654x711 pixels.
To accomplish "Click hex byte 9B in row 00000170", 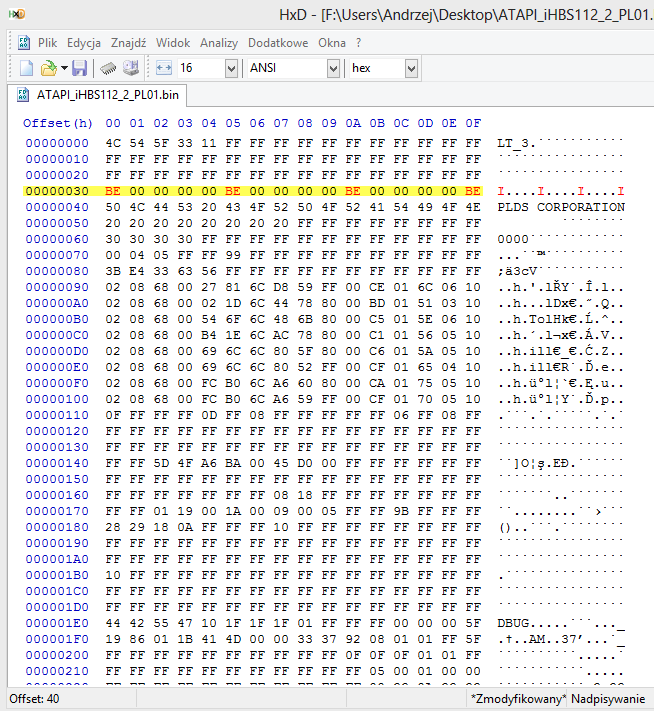I will (x=401, y=511).
